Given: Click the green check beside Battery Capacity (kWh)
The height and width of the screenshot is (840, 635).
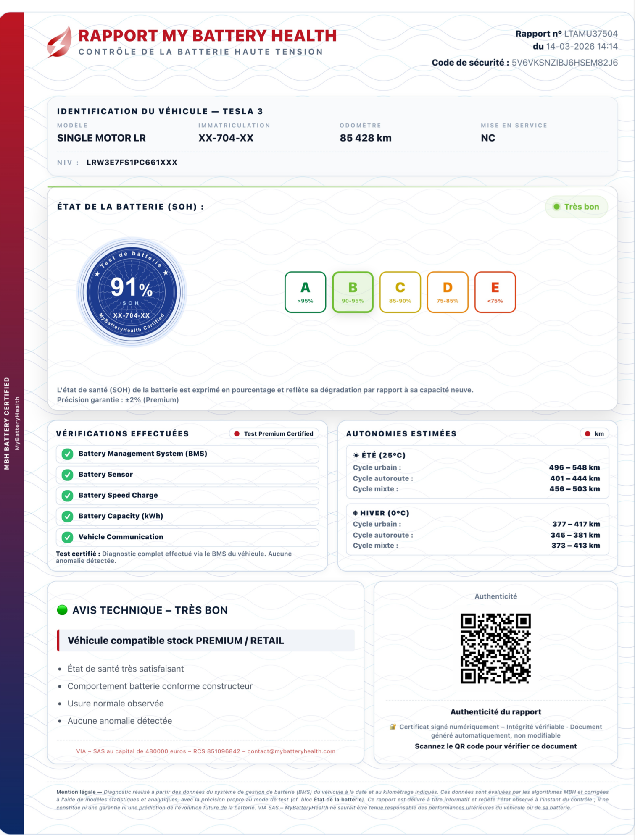Looking at the screenshot, I should coord(67,516).
